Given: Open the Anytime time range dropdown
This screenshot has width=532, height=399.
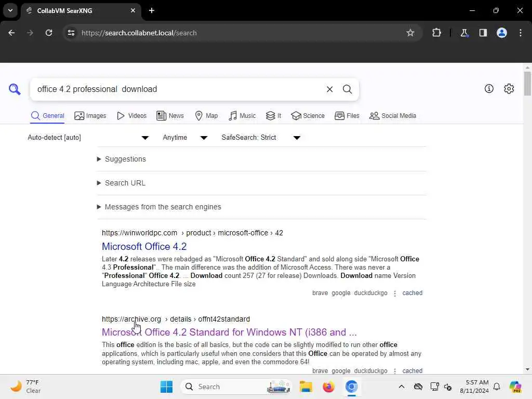Looking at the screenshot, I should (185, 137).
